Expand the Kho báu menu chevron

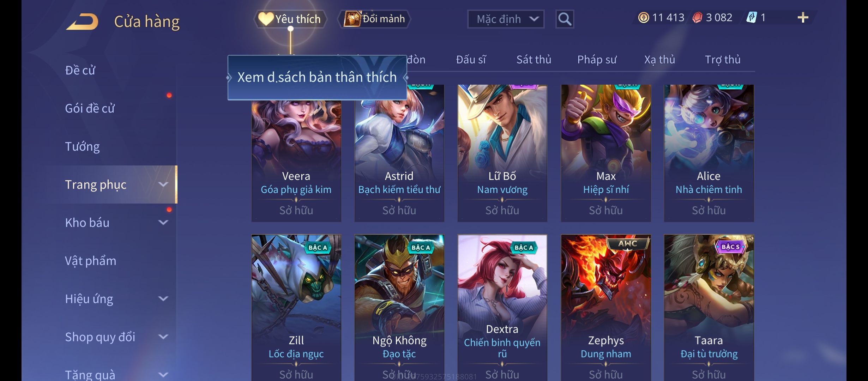pos(163,223)
